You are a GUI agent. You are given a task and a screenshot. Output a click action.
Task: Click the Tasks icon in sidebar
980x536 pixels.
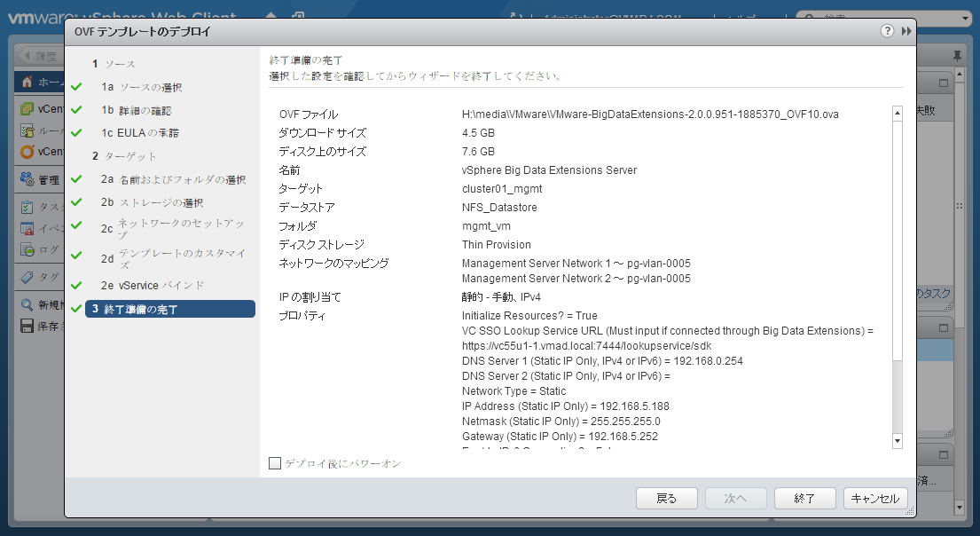click(27, 207)
